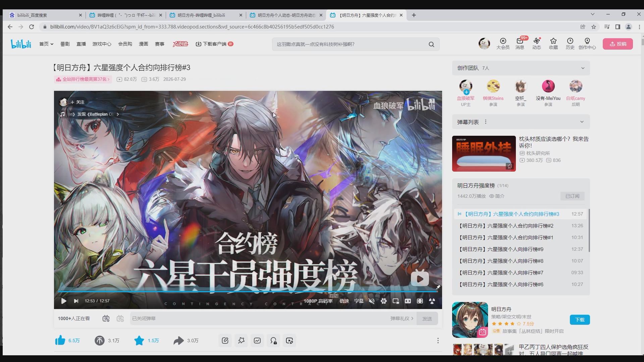Open 弹幕礼仪 etiquette link
644x362 pixels.
pyautogui.click(x=401, y=318)
